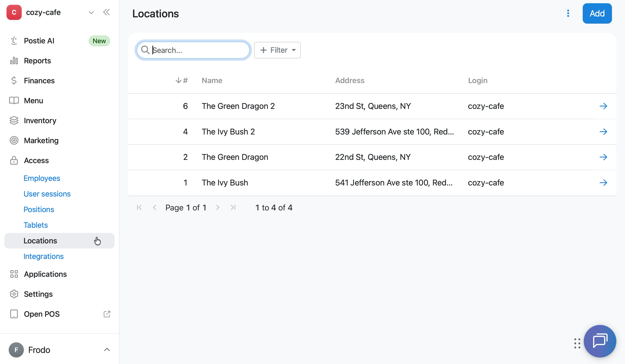Open the chat support bubble
Screen dimensions: 625x364
[600, 341]
